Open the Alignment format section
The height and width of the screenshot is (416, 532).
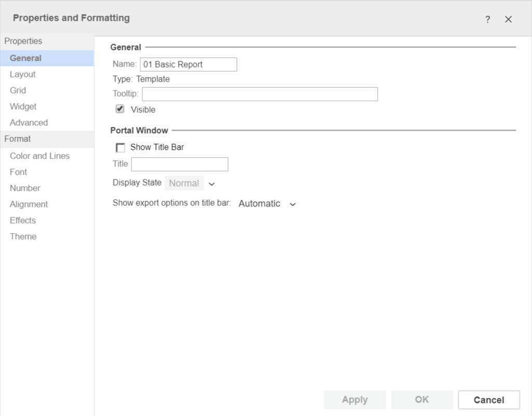click(x=29, y=204)
